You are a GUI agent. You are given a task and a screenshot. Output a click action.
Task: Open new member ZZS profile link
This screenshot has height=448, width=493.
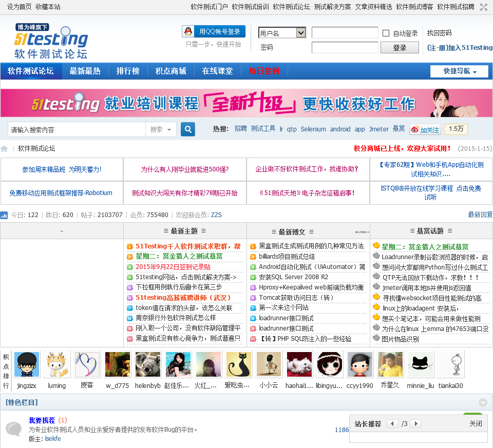coord(216,215)
